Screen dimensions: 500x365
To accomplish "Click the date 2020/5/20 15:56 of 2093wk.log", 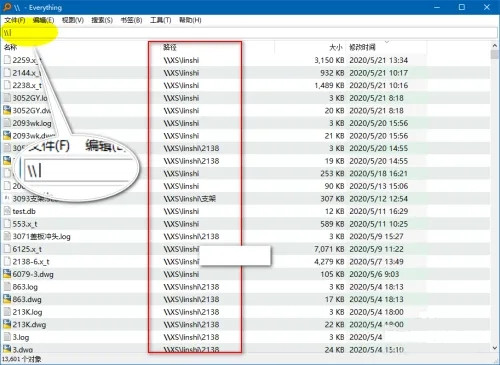I will pyautogui.click(x=378, y=123).
